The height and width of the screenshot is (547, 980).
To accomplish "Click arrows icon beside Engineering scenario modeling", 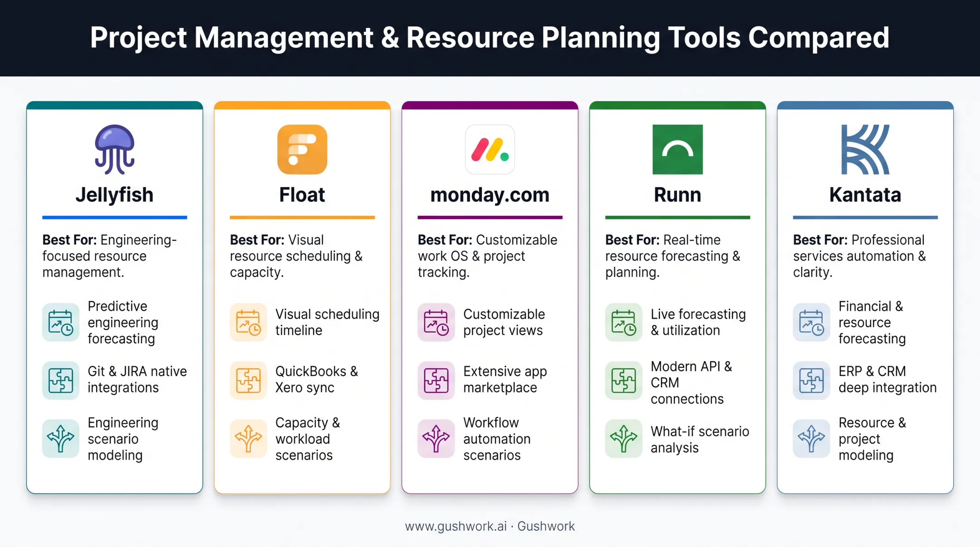I will click(x=61, y=439).
